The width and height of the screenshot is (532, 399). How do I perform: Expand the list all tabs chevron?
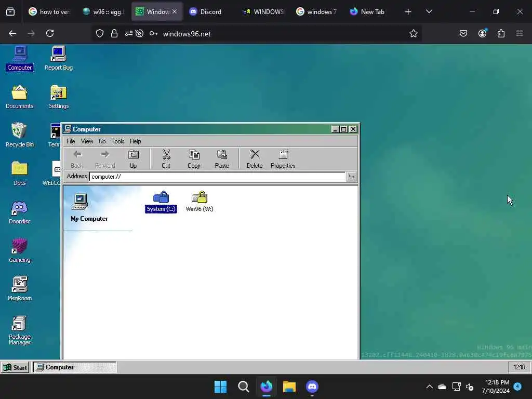pos(429,12)
